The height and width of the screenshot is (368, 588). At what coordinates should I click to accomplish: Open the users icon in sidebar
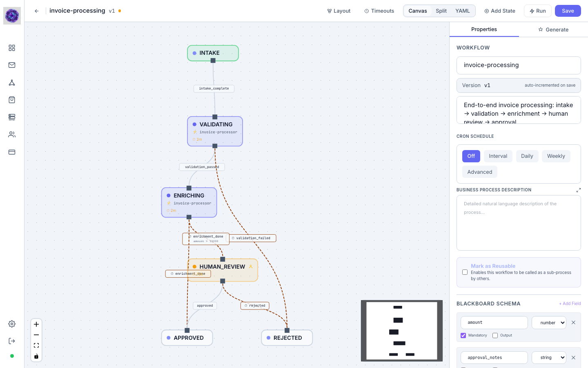click(12, 135)
